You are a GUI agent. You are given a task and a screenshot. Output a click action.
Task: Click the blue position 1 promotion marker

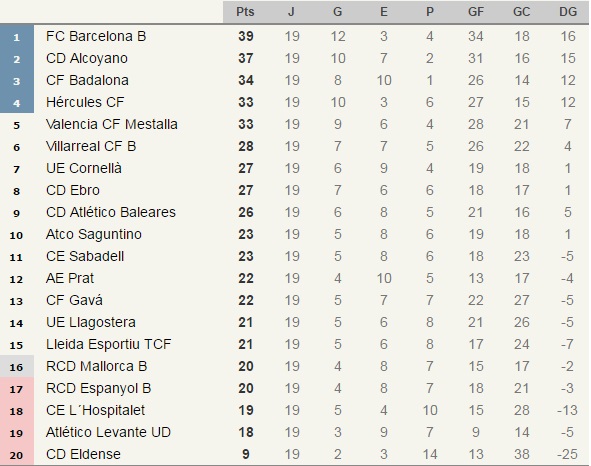[17, 37]
